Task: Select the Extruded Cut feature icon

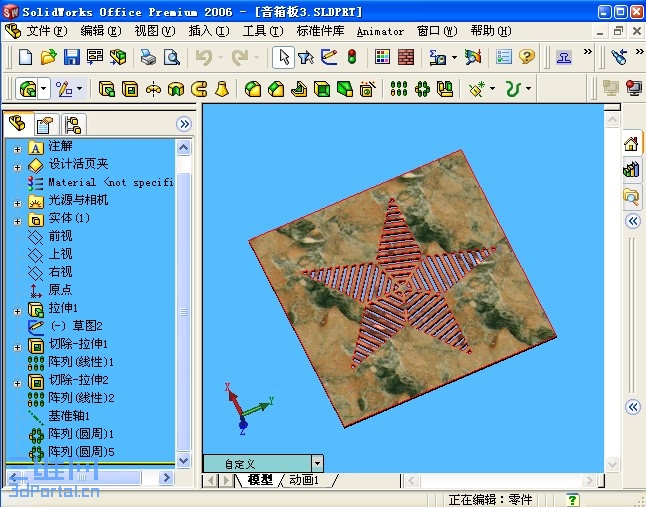Action: 130,89
